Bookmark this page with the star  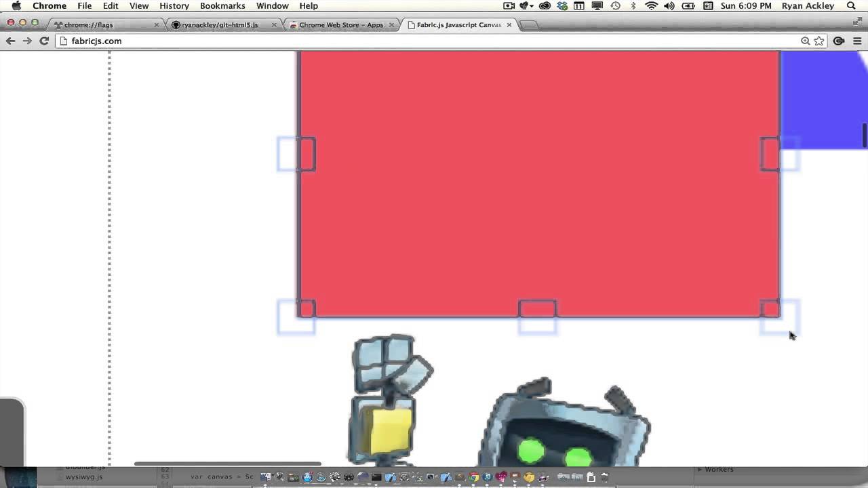tap(819, 41)
